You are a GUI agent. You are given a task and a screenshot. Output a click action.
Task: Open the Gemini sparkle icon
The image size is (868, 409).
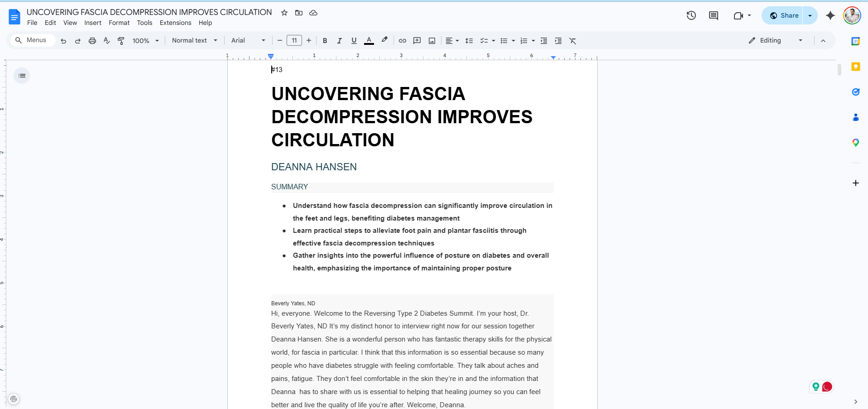click(830, 15)
